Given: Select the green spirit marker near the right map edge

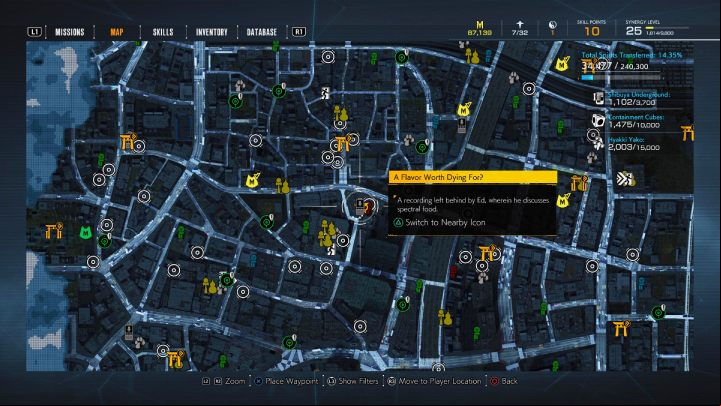Looking at the screenshot, I should pyautogui.click(x=658, y=313).
